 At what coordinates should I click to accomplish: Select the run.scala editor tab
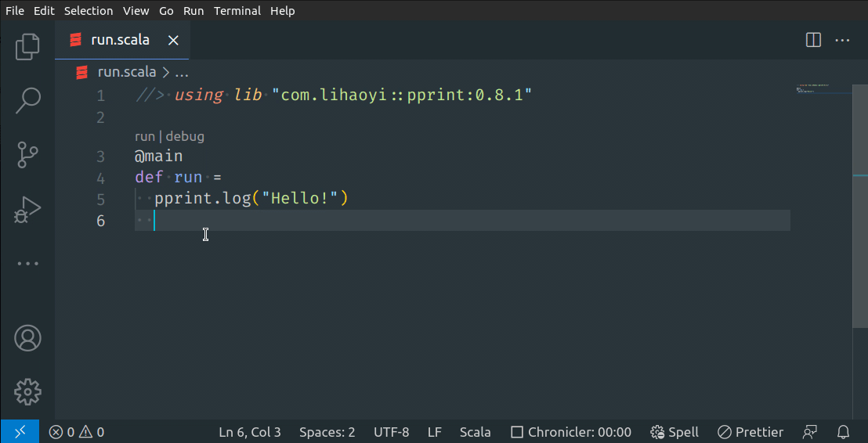tap(121, 41)
